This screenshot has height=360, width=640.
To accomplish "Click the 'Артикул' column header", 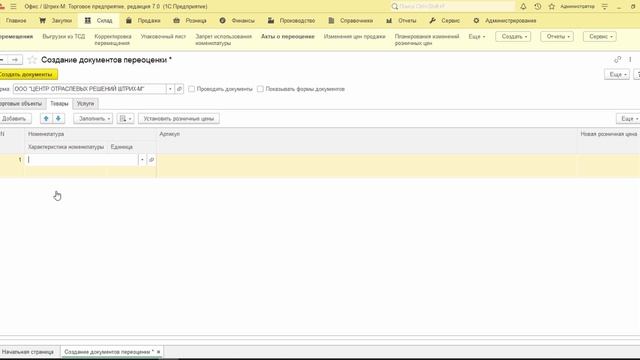I will (x=367, y=134).
